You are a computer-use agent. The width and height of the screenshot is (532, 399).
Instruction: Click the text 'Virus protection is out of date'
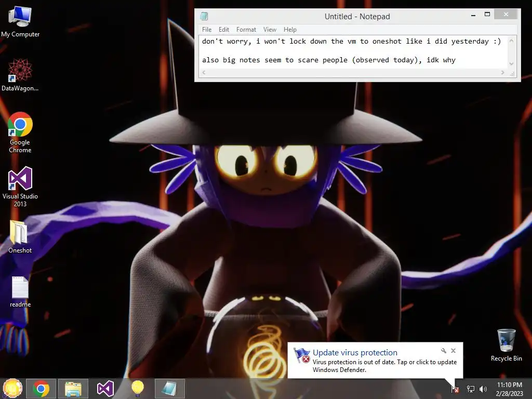click(353, 362)
